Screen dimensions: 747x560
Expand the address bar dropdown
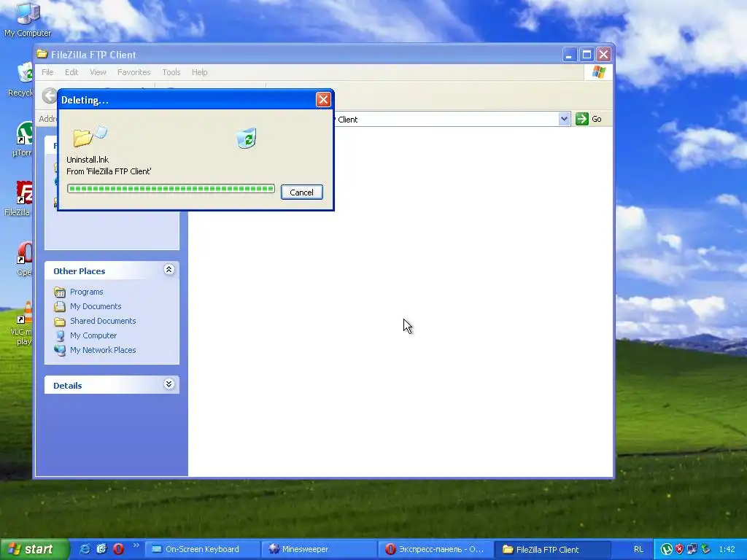click(x=564, y=119)
